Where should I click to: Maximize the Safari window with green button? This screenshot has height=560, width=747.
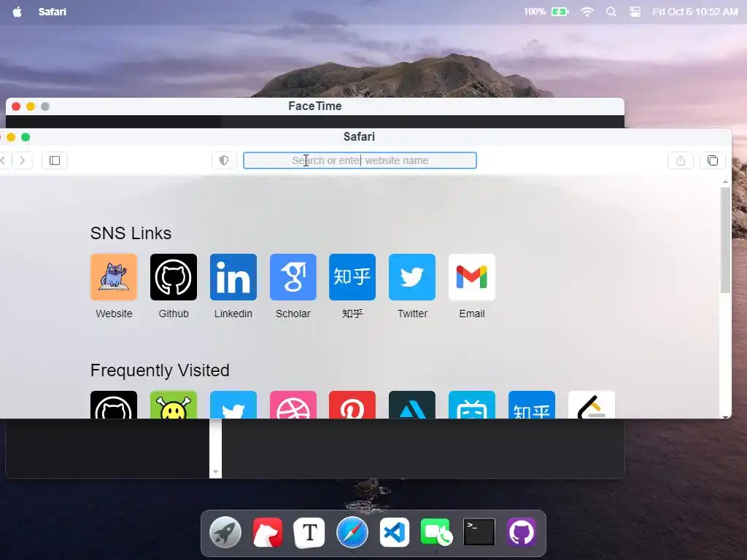coord(26,137)
